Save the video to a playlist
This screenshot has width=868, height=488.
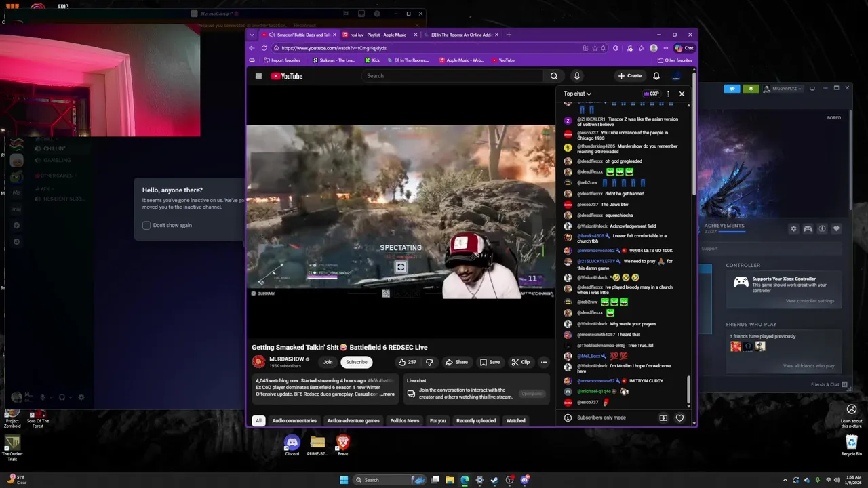490,362
